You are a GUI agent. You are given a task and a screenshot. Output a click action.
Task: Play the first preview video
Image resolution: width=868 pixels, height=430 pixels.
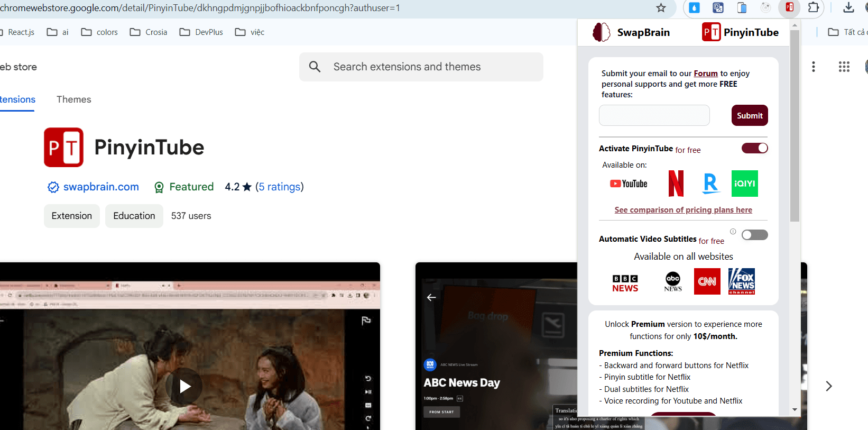coord(184,387)
